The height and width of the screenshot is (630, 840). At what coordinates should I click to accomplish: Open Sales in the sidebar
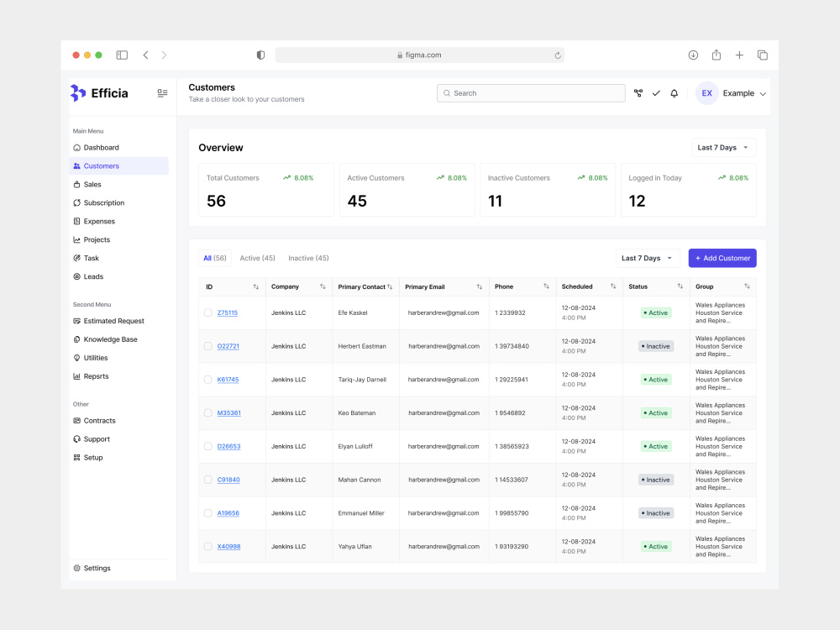[118, 184]
